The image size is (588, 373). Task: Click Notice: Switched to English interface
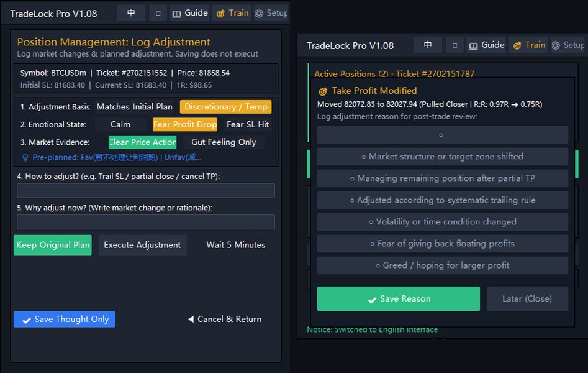373,330
